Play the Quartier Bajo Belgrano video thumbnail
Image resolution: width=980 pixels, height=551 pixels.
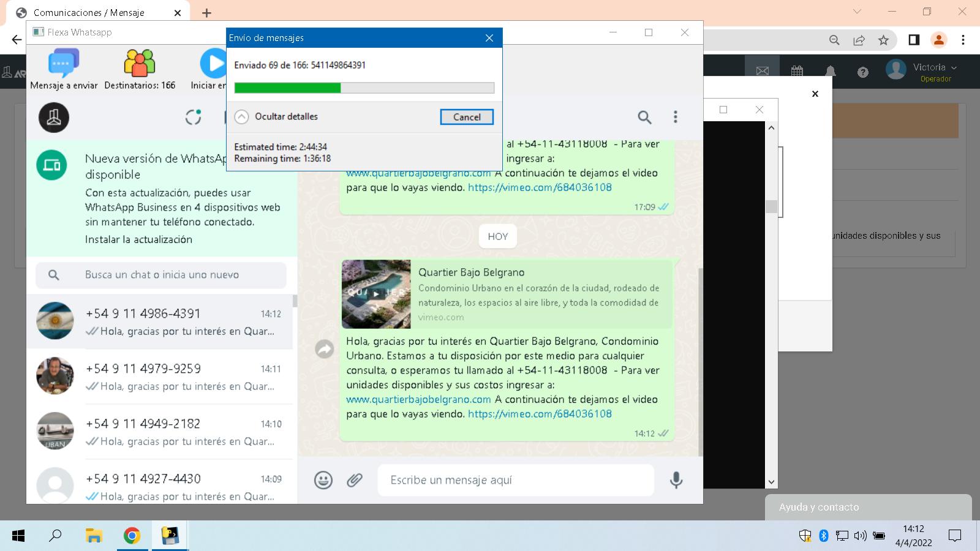click(376, 294)
